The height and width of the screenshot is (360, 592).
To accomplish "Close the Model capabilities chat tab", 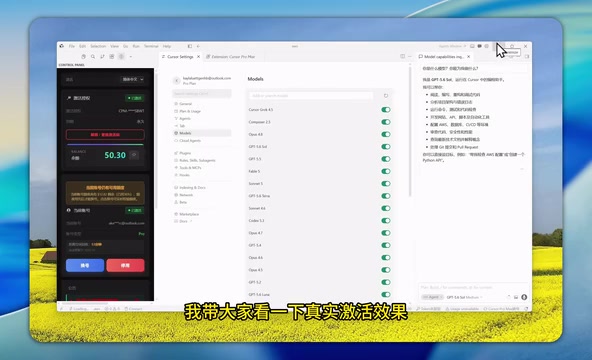I will point(469,57).
